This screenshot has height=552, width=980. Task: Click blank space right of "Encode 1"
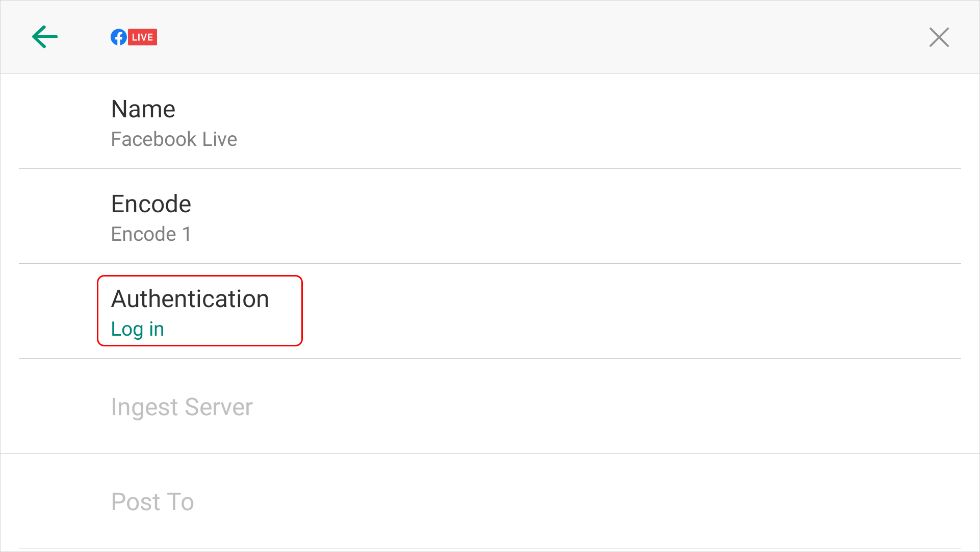[561, 234]
